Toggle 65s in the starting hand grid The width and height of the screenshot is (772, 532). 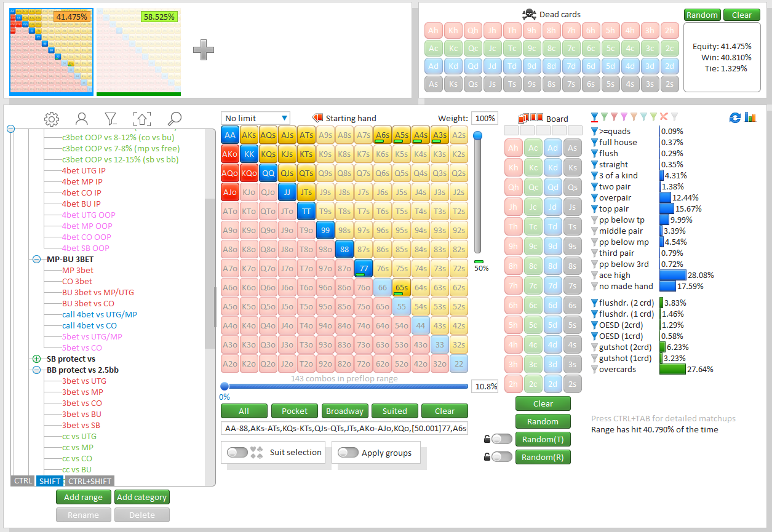coord(402,287)
